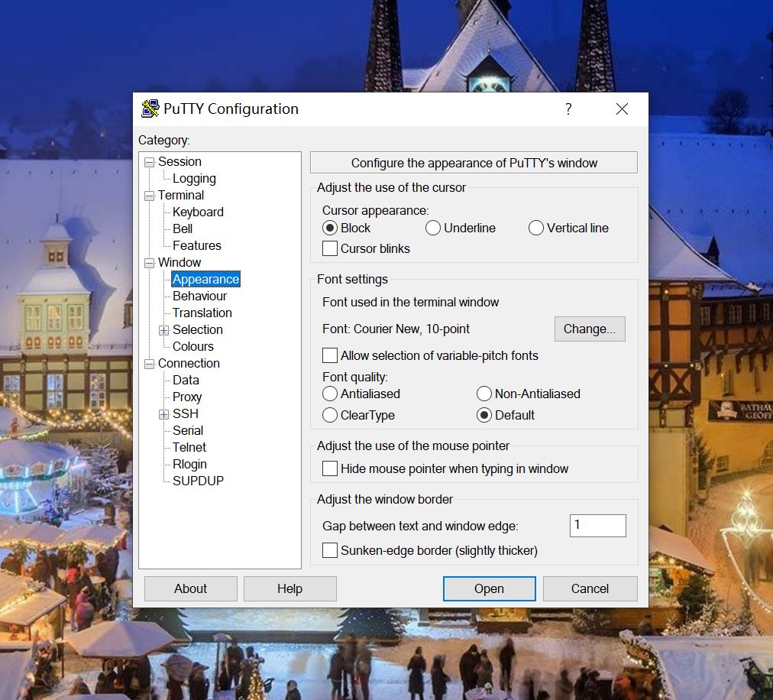Select the Appearance category
Viewport: 773px width, 700px height.
[205, 279]
